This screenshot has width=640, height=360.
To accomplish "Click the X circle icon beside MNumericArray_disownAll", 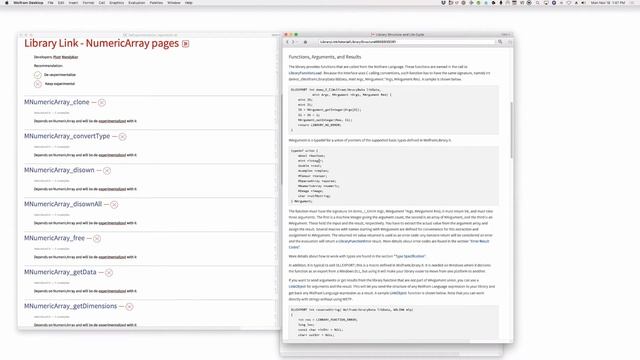I will click(114, 204).
